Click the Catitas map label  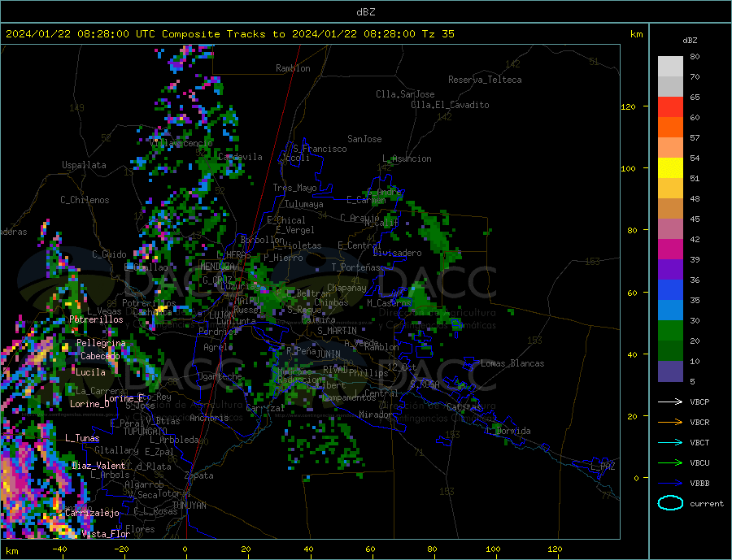tap(464, 407)
